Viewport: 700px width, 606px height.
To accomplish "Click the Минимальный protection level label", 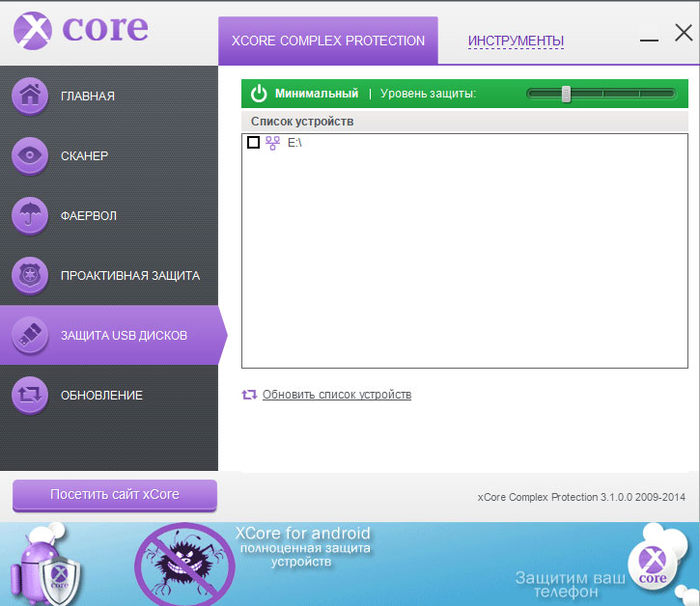I will [317, 94].
